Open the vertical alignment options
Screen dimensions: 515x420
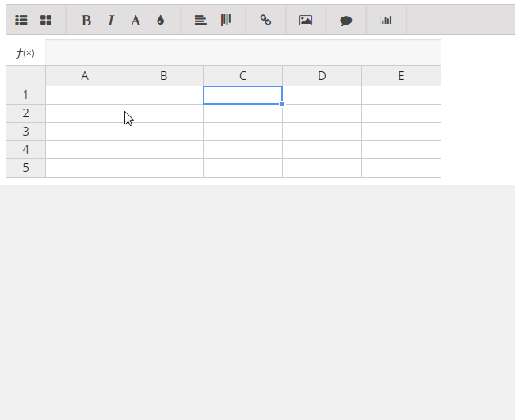tap(226, 20)
